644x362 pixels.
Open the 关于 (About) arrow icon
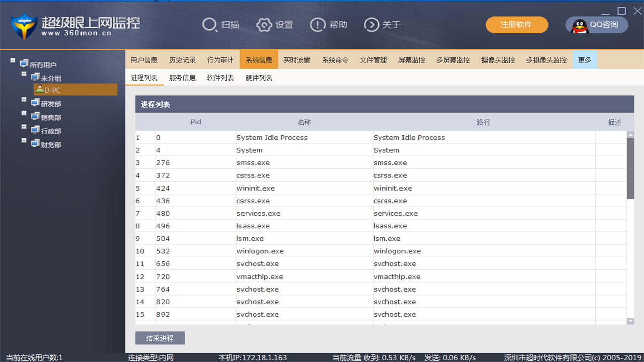pyautogui.click(x=371, y=25)
